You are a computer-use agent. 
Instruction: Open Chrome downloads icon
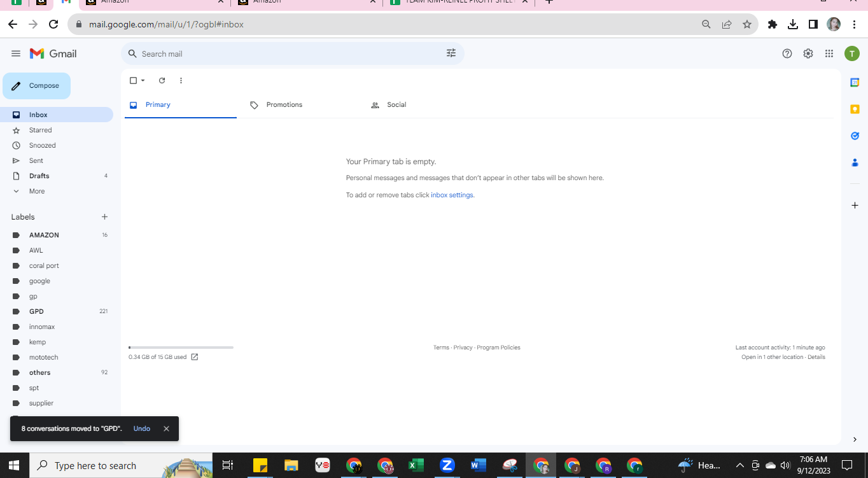(x=793, y=24)
